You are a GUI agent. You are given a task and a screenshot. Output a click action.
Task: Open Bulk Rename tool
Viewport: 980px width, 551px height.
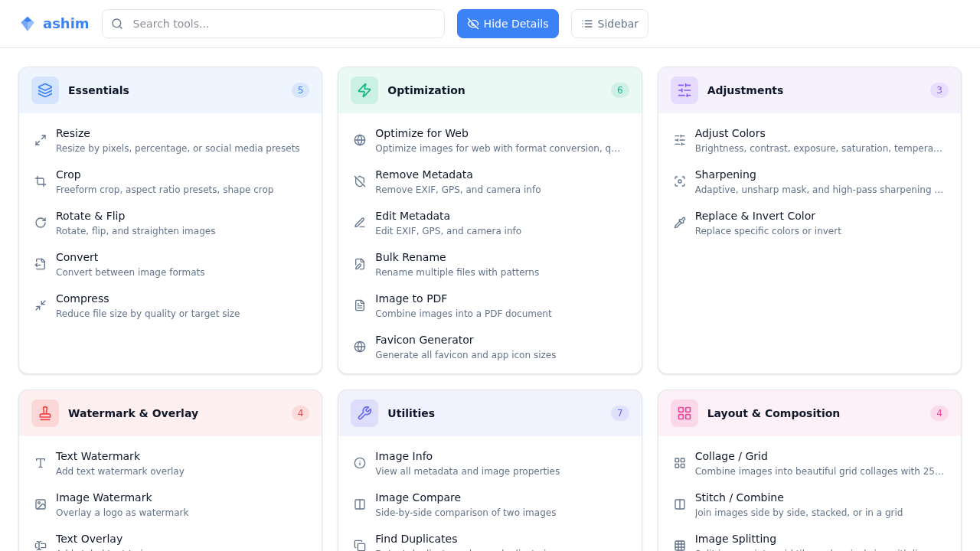point(490,264)
